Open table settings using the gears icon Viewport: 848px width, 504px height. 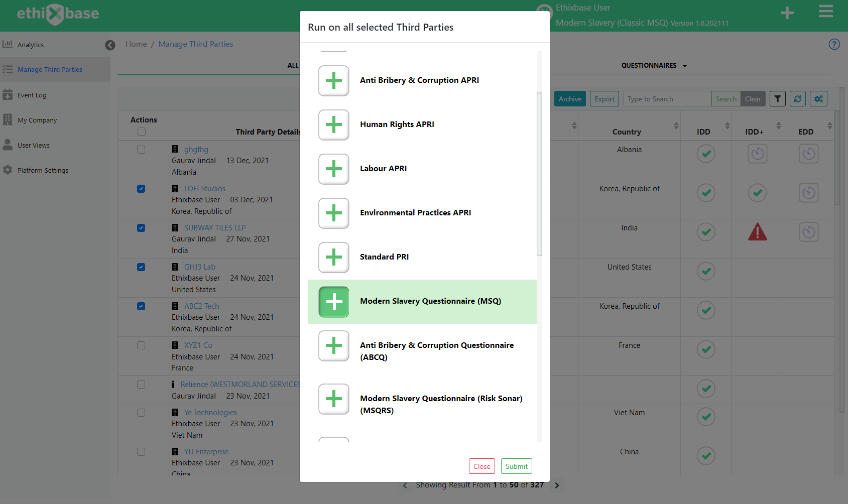[818, 98]
